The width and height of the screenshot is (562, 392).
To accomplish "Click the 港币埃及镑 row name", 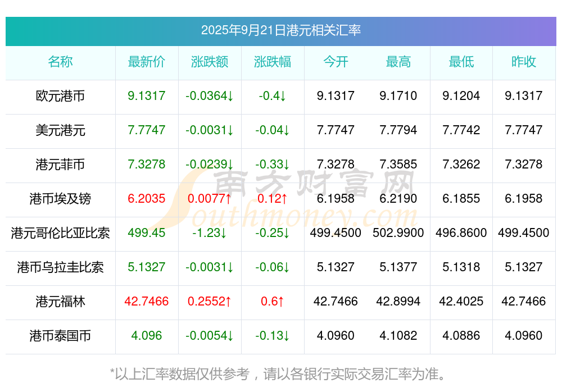I will 60,198.
